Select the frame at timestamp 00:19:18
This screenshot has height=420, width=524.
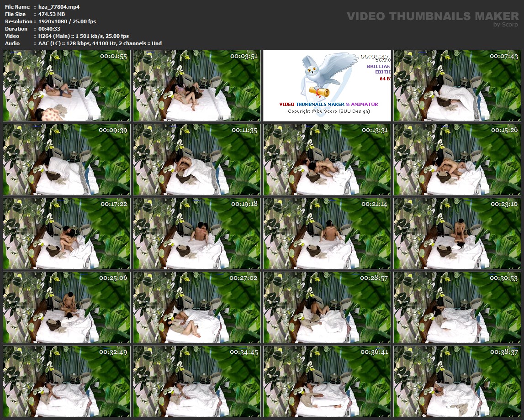(197, 234)
